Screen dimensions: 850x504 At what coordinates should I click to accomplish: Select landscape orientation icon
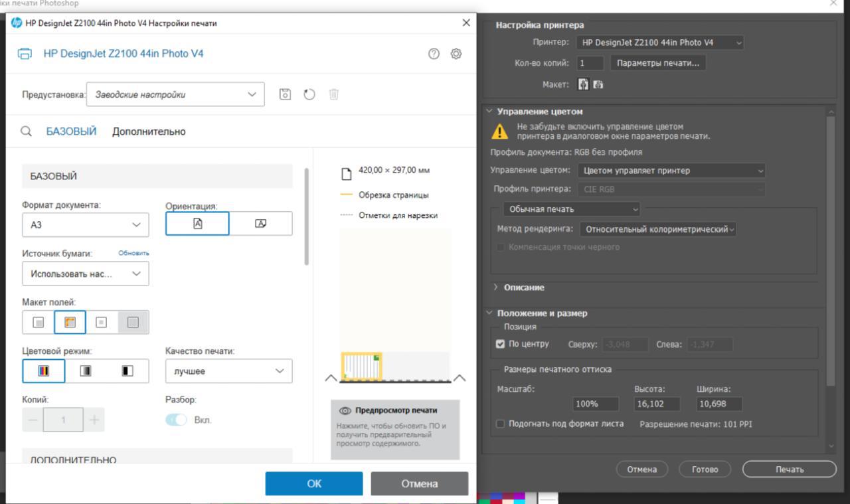click(260, 223)
